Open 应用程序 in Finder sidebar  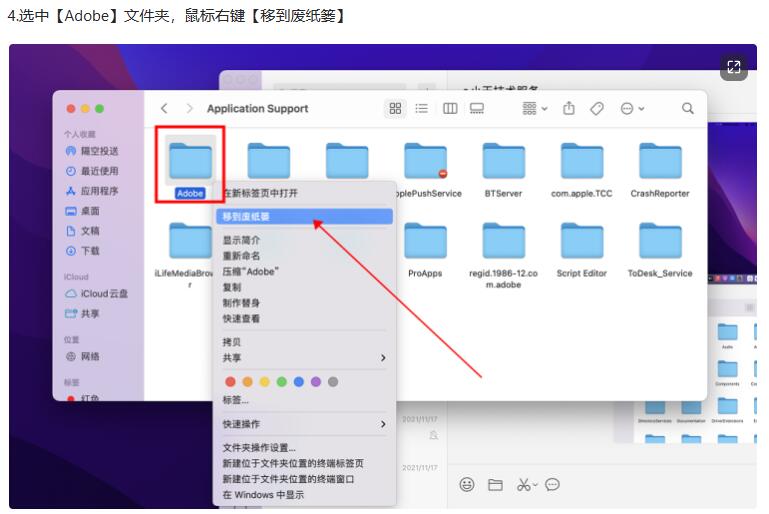(x=99, y=191)
